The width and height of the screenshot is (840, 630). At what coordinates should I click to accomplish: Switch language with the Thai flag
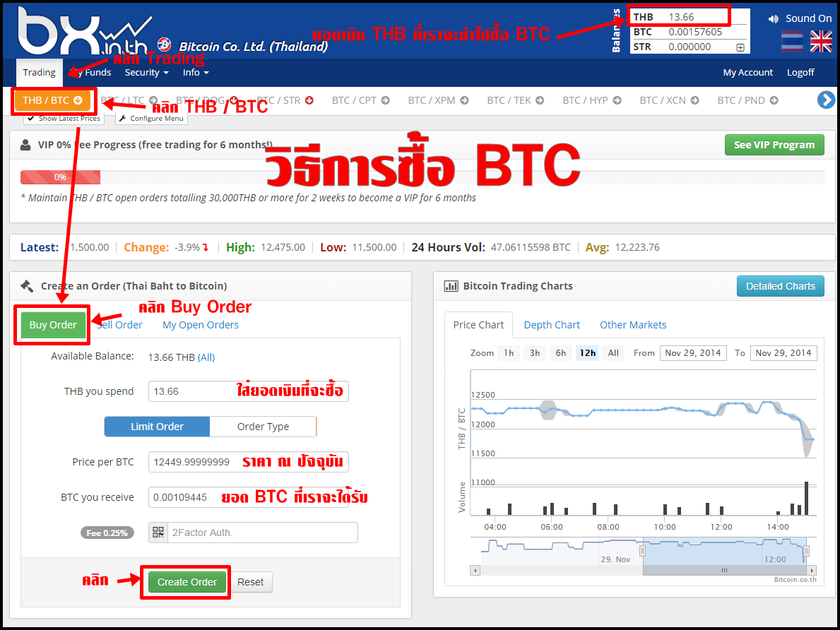click(793, 41)
